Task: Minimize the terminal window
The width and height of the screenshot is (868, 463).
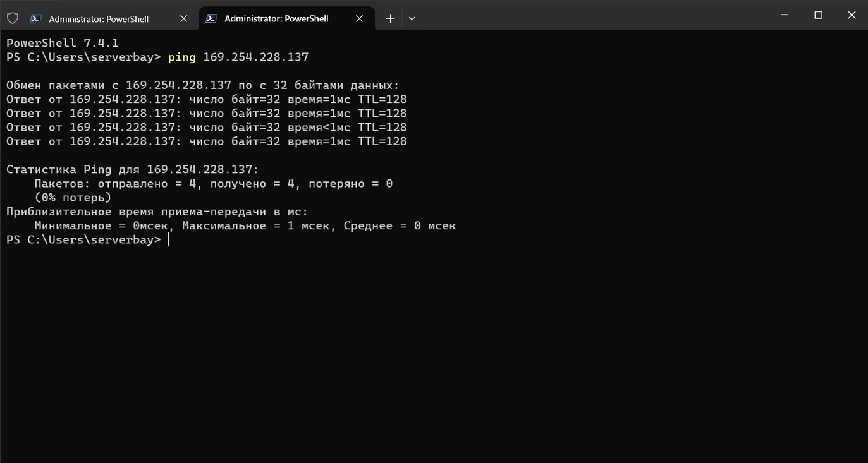Action: (785, 15)
